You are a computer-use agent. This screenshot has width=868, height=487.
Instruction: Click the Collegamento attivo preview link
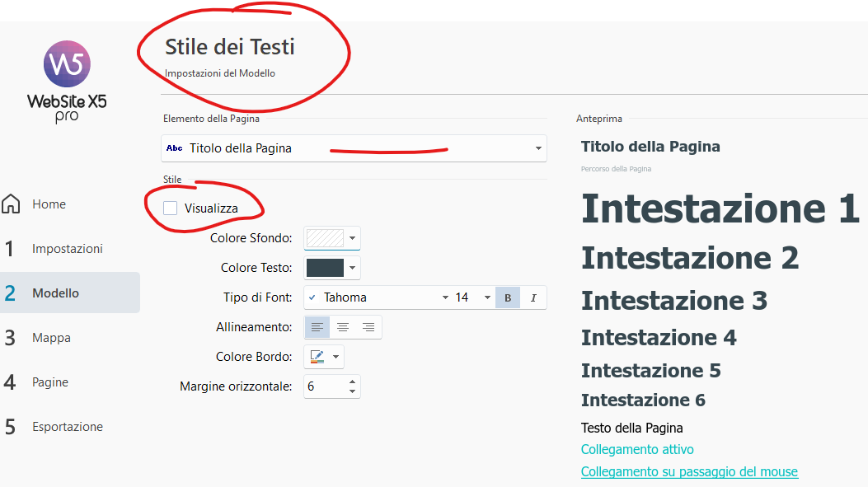(637, 449)
